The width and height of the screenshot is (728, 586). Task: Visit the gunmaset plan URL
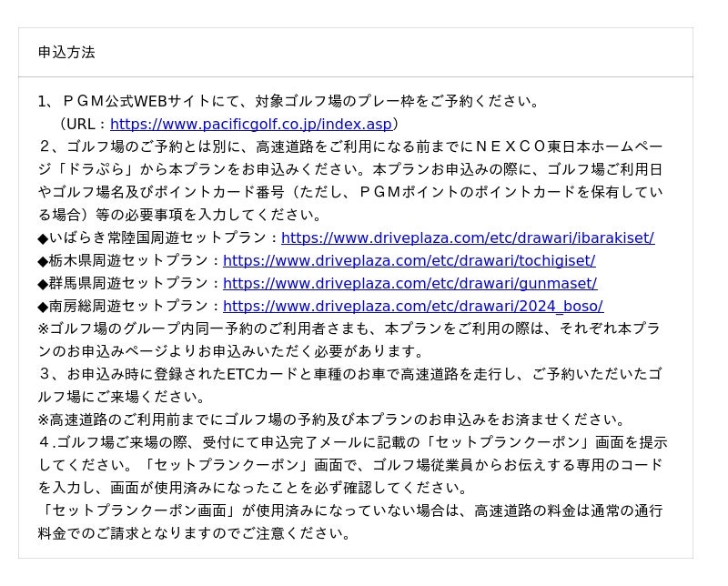(x=409, y=284)
